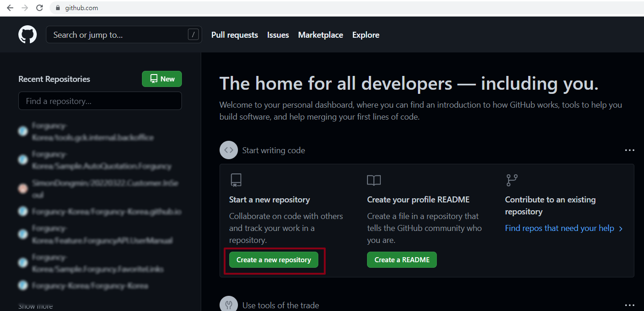This screenshot has height=311, width=644.
Task: Click the pull request icon above Contribute to an existing repository
Action: point(512,180)
